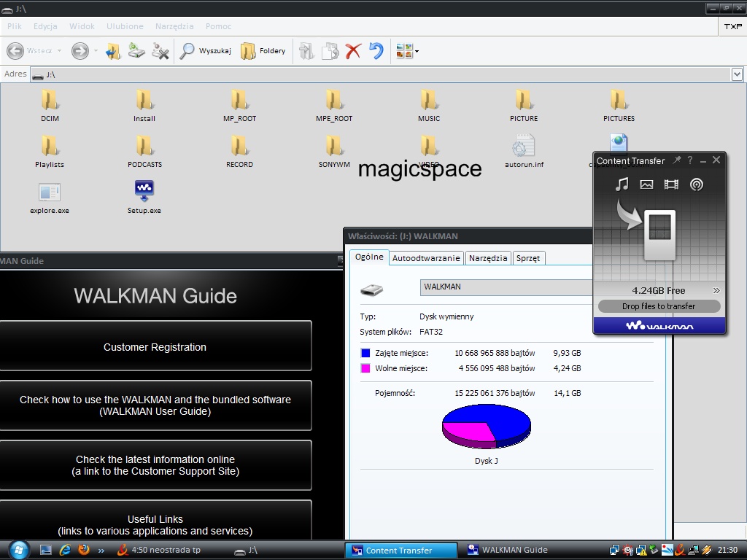Click the Windows Start orb
The image size is (747, 560).
18,550
